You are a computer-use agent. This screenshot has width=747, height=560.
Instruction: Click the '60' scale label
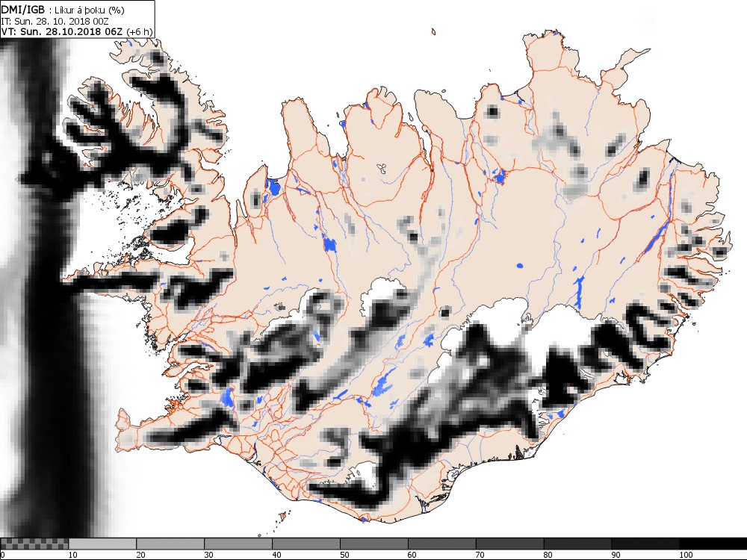(x=412, y=556)
